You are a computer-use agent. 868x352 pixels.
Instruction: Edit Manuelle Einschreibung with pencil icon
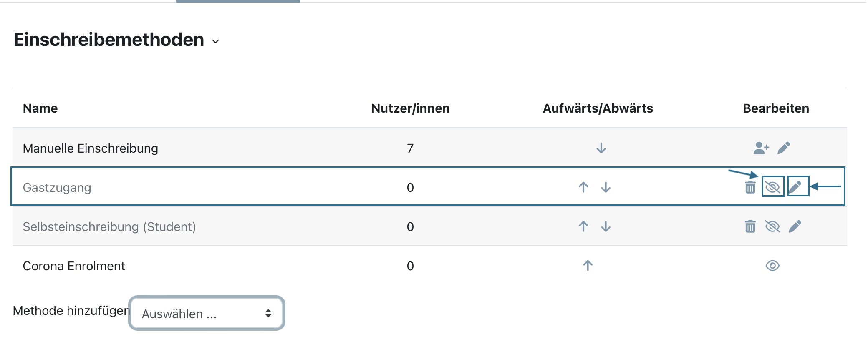(x=784, y=148)
